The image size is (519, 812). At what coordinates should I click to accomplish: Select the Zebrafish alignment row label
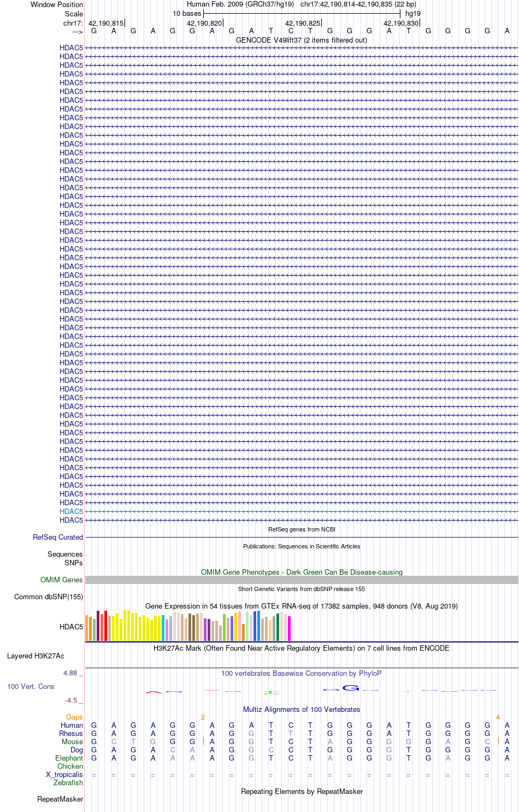pos(68,782)
